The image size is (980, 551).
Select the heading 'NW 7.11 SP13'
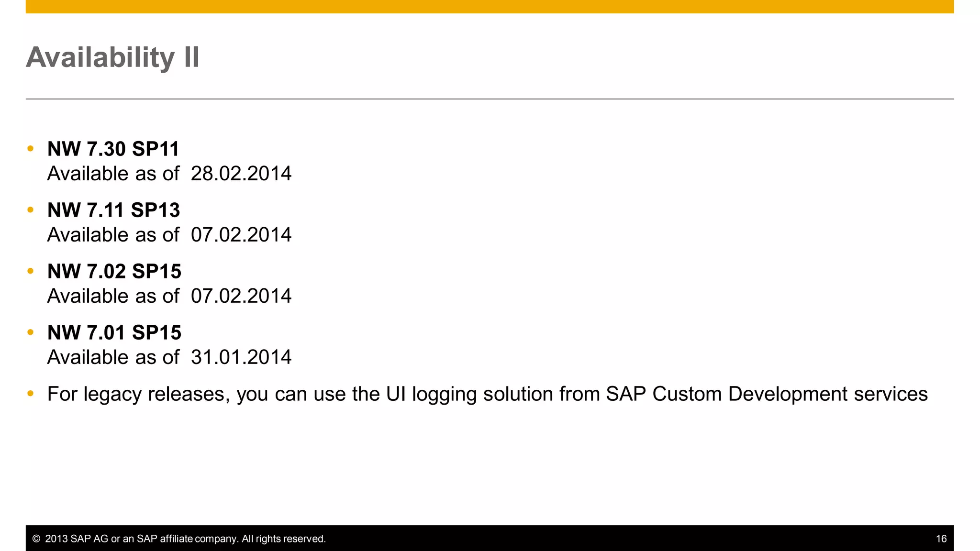point(114,210)
